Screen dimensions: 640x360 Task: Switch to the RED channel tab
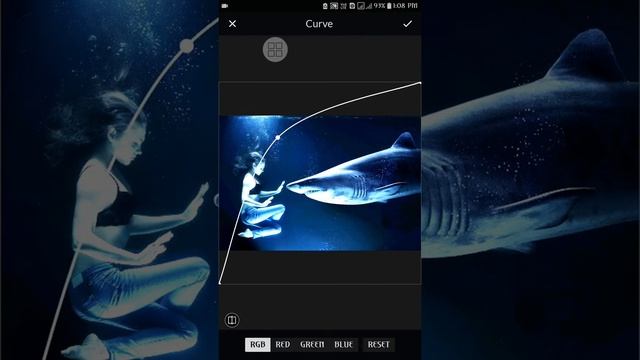click(283, 344)
